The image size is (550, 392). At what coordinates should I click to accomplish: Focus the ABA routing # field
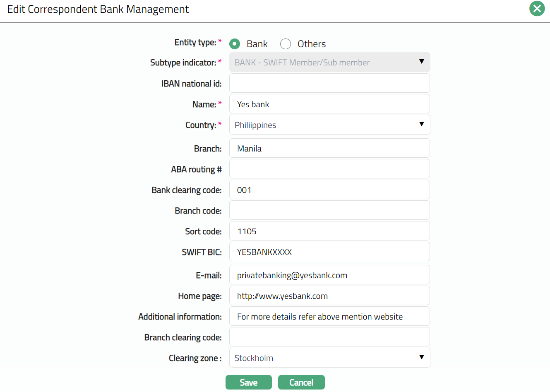(329, 169)
